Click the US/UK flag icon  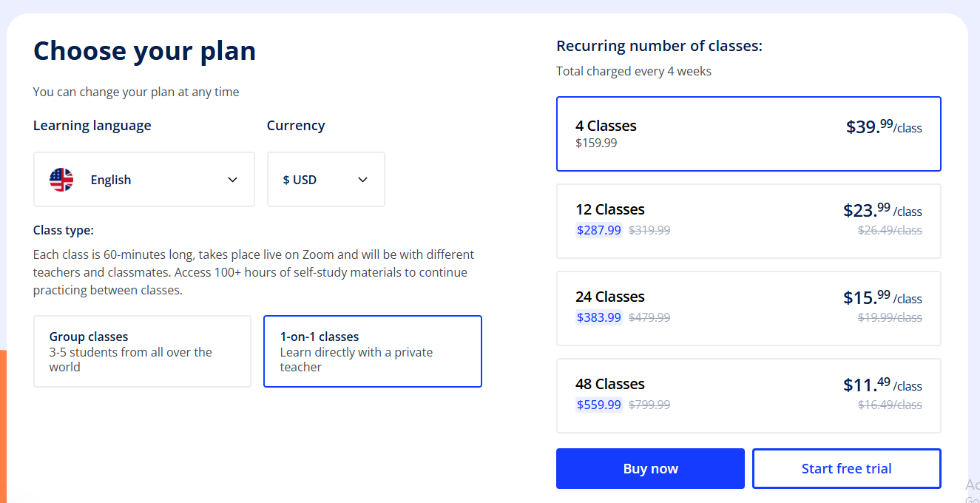tap(61, 180)
